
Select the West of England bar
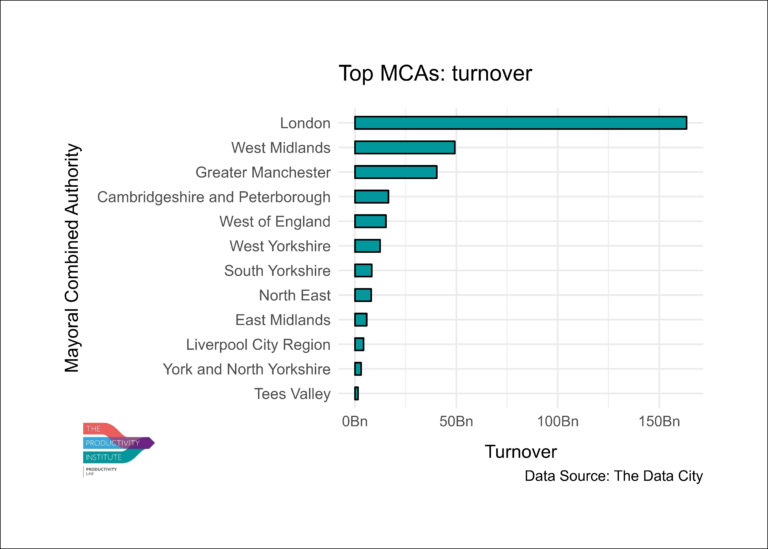[x=370, y=221]
